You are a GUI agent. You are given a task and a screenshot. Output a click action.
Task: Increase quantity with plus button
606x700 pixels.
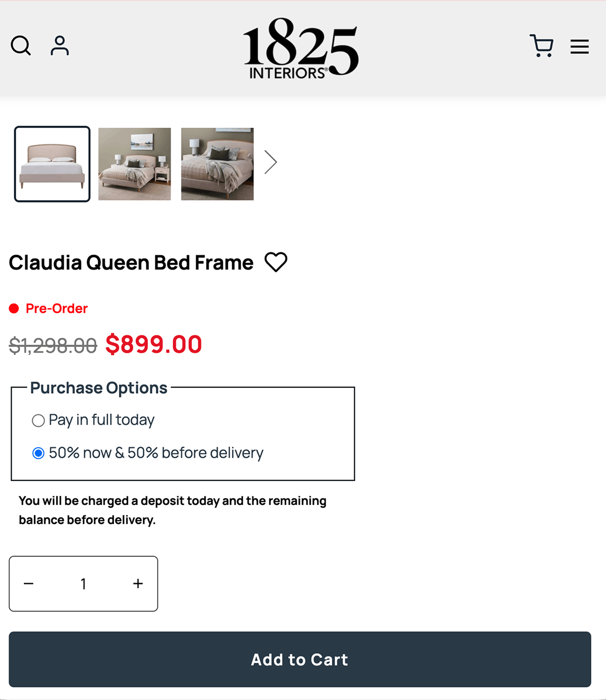138,584
